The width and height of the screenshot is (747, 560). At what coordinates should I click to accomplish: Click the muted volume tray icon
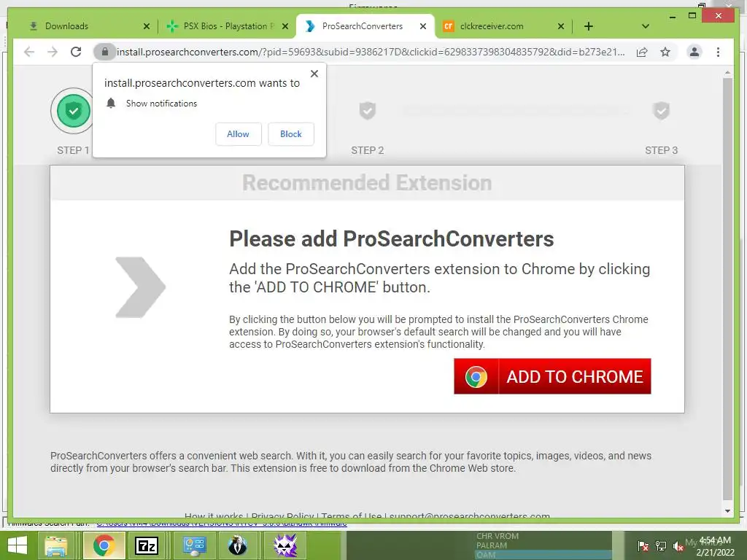pyautogui.click(x=678, y=545)
